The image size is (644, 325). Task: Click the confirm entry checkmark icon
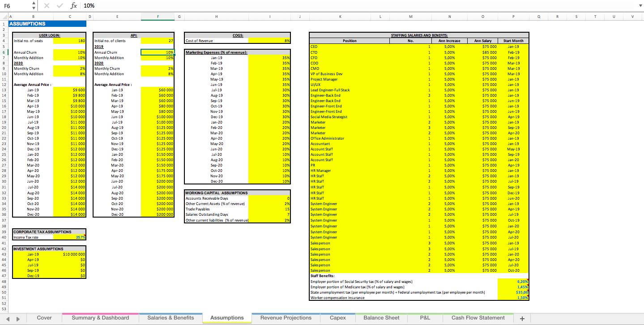point(60,5)
